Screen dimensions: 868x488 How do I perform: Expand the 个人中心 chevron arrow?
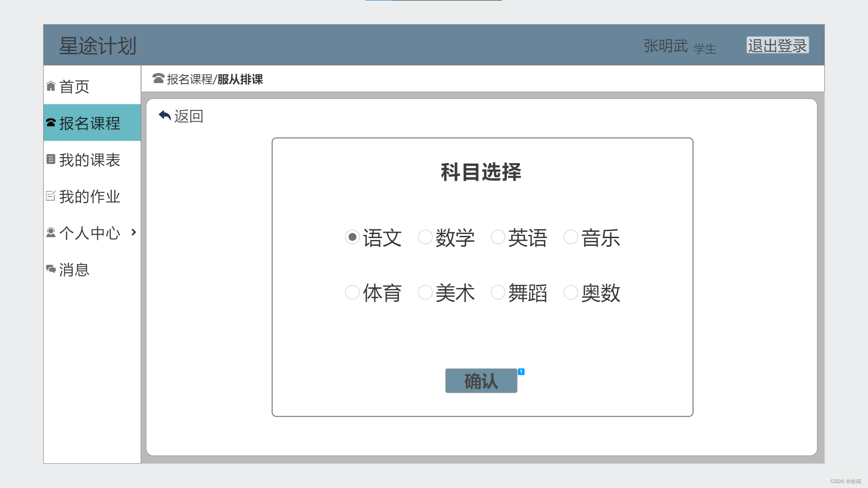[133, 232]
